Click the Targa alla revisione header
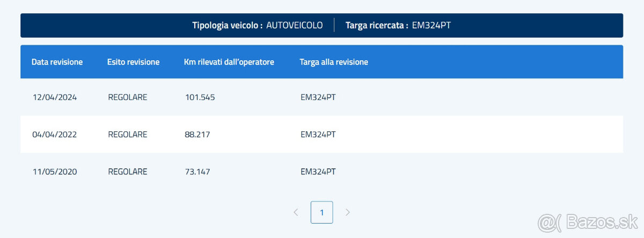644x238 pixels. pos(333,62)
